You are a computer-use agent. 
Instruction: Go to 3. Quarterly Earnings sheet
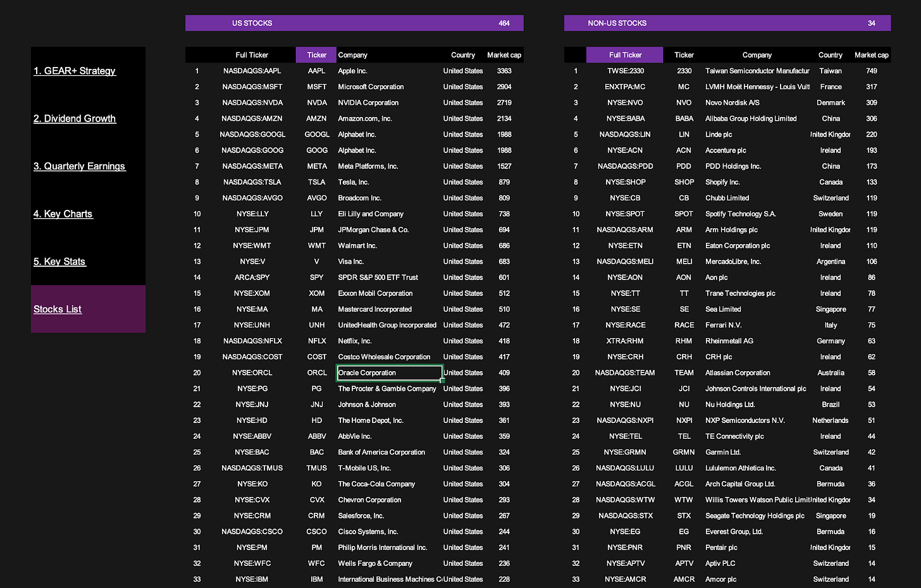coord(80,166)
